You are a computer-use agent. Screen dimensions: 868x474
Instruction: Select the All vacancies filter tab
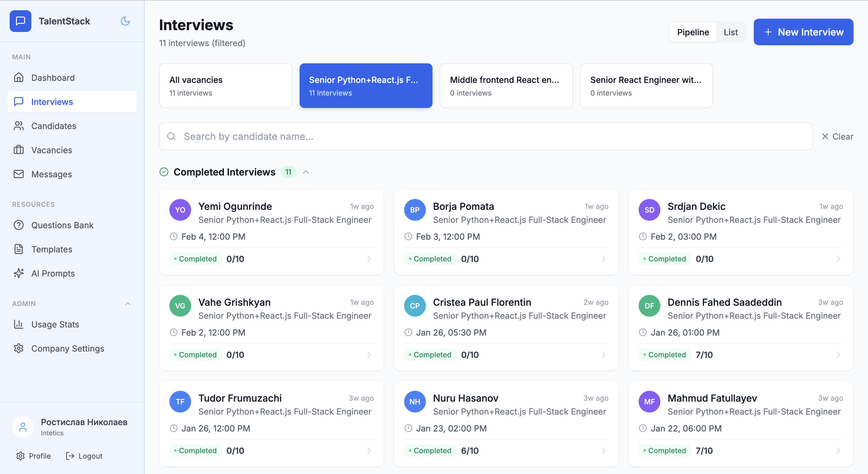[225, 86]
